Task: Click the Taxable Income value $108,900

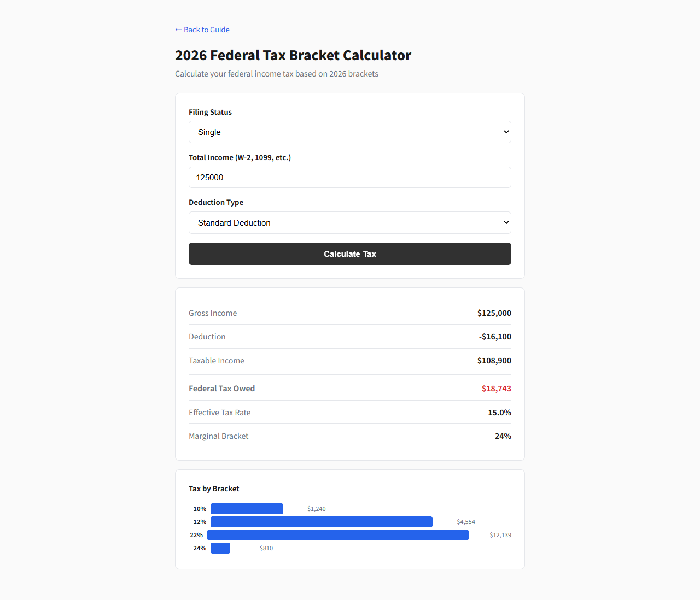Action: [x=494, y=361]
